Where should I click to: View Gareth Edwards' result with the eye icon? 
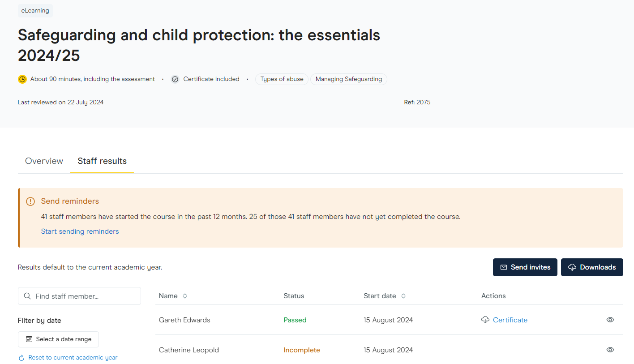pos(610,320)
